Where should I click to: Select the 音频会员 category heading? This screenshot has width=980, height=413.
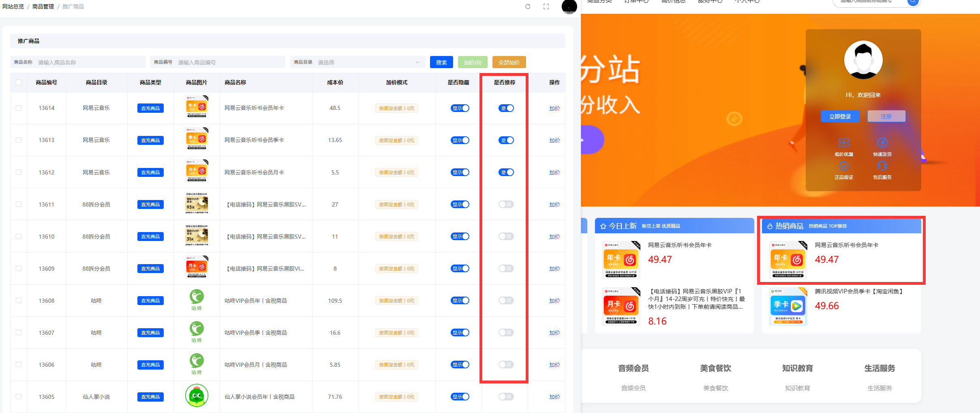633,368
